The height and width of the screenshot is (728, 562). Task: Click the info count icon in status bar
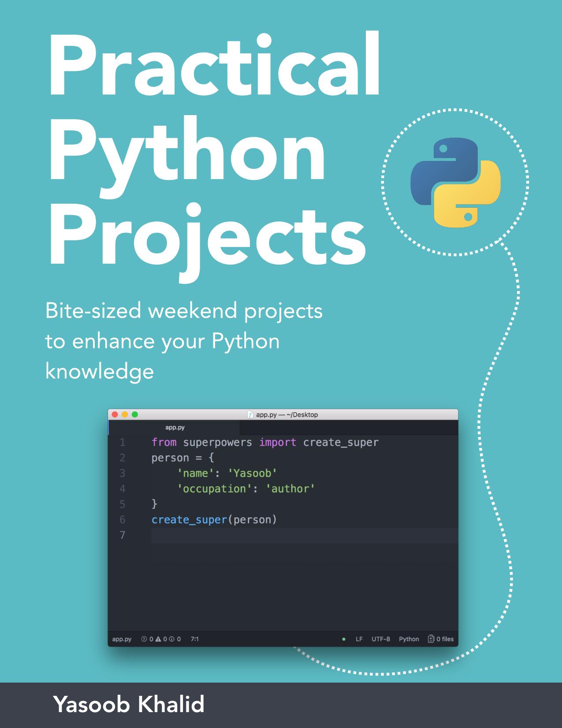pyautogui.click(x=172, y=639)
